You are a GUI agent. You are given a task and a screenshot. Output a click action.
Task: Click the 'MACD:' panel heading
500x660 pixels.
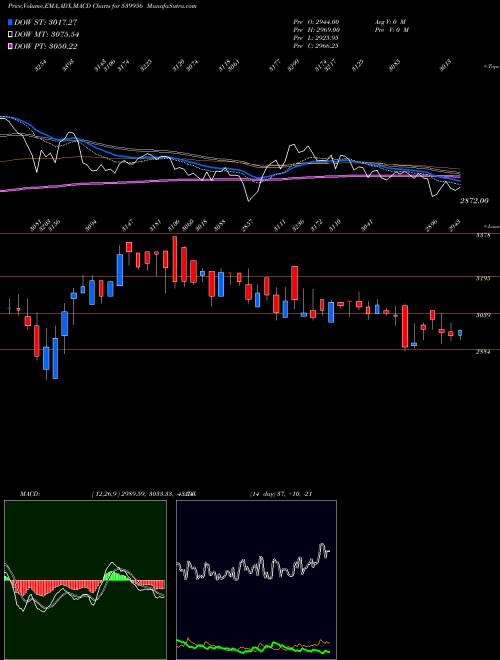29,494
